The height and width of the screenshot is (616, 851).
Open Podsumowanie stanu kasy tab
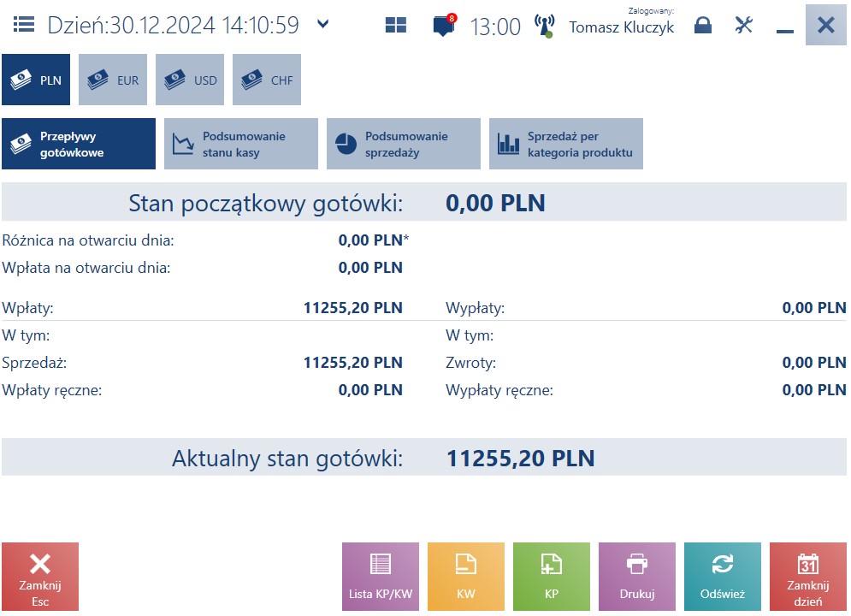pyautogui.click(x=241, y=144)
